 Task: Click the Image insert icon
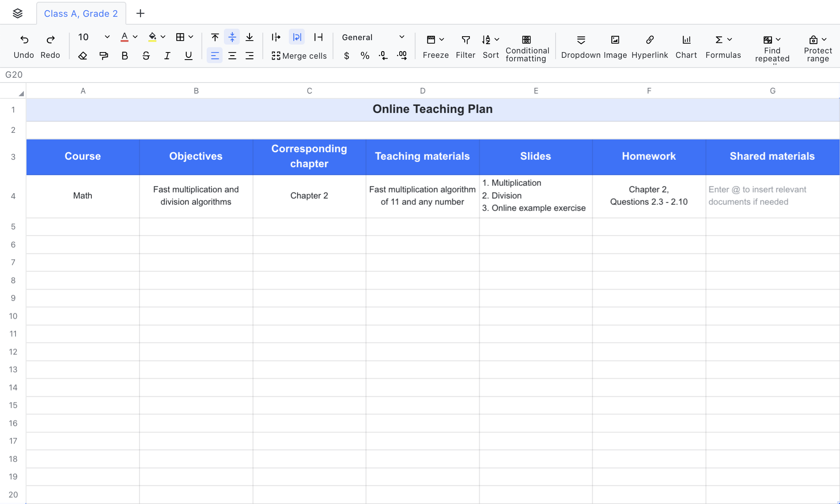pos(615,40)
